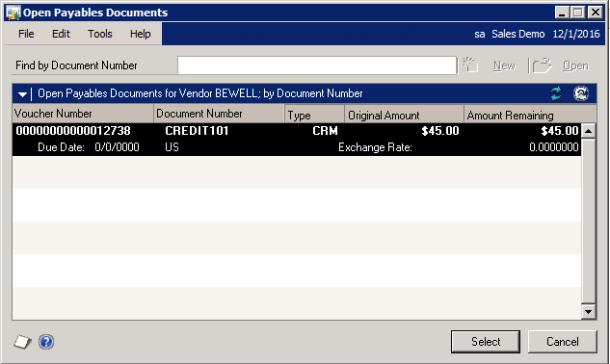Click the New document icon
This screenshot has width=610, height=364.
tap(470, 65)
